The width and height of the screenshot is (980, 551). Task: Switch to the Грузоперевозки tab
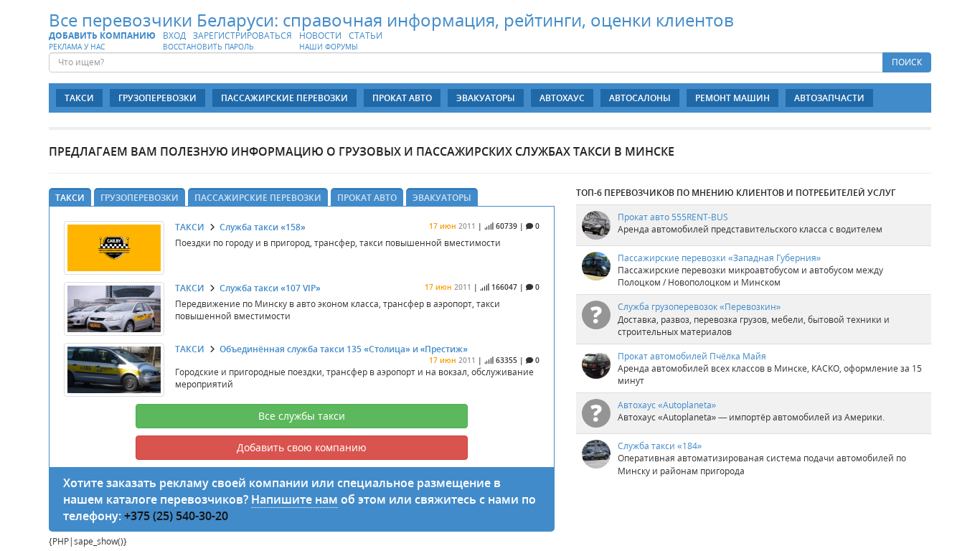point(139,197)
